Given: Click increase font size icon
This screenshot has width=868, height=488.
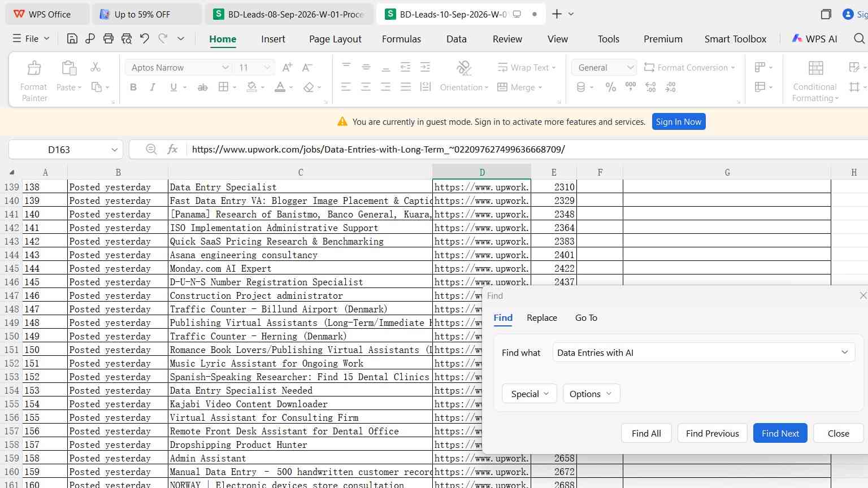Looking at the screenshot, I should (287, 67).
